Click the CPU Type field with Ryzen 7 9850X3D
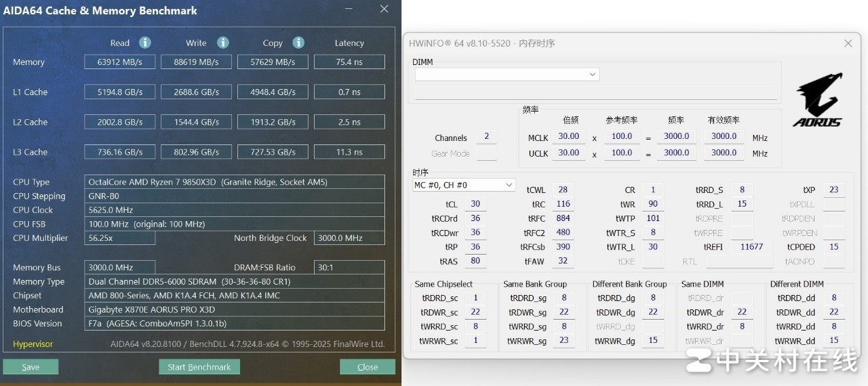Screen dimensions: 868x386 (x=235, y=182)
